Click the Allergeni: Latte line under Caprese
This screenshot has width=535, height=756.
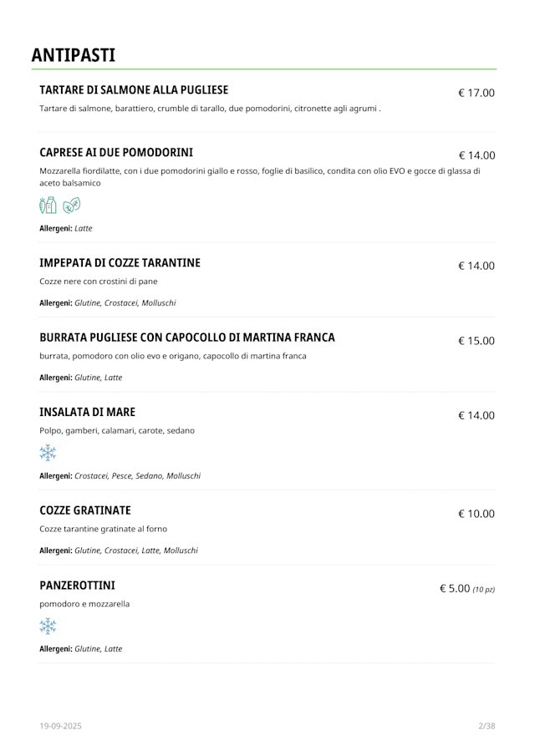click(66, 228)
